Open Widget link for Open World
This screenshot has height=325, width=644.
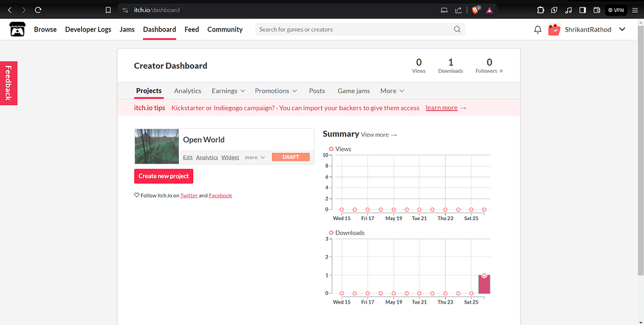(x=230, y=157)
